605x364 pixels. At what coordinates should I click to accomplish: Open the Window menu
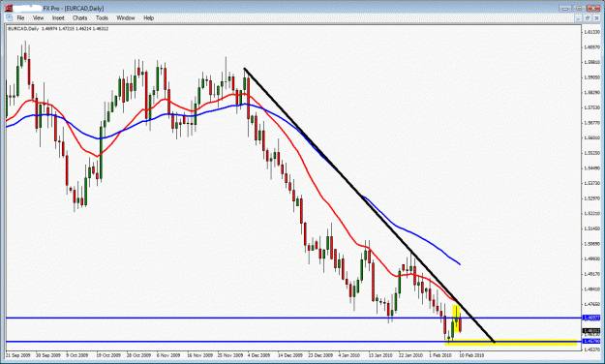[x=126, y=17]
